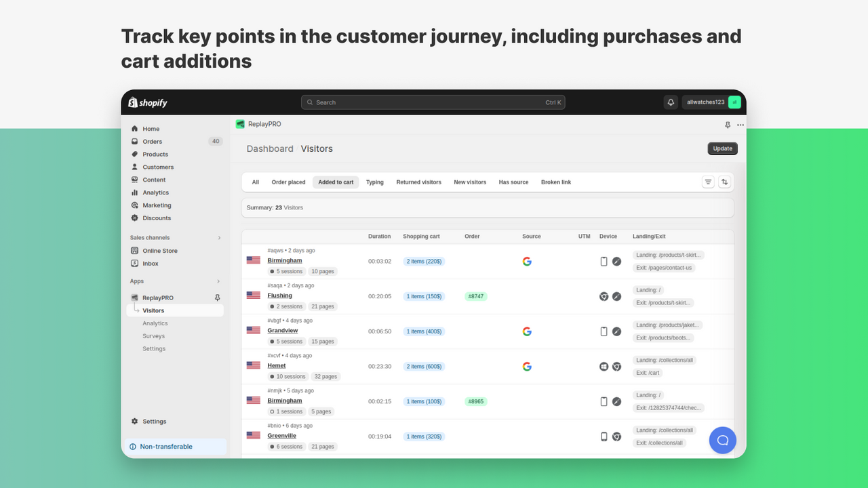The height and width of the screenshot is (488, 868).
Task: Click the Chrome browser icon in the Flushing row
Action: point(604,296)
